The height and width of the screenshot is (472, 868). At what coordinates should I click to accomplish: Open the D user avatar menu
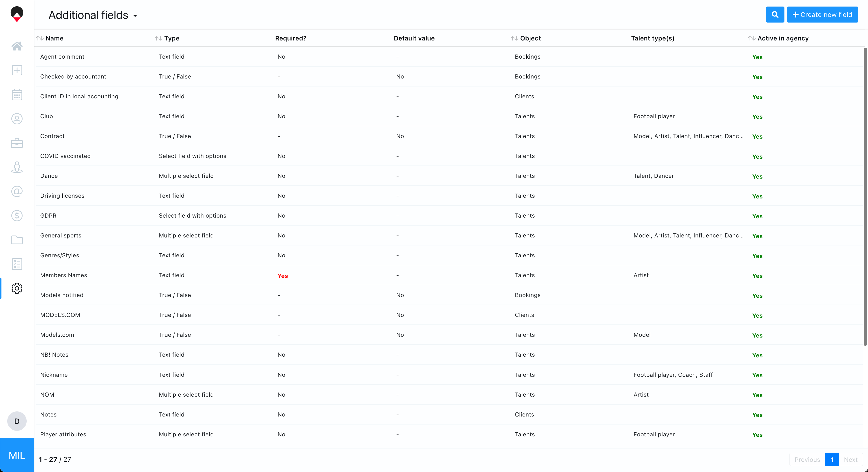[x=17, y=421]
